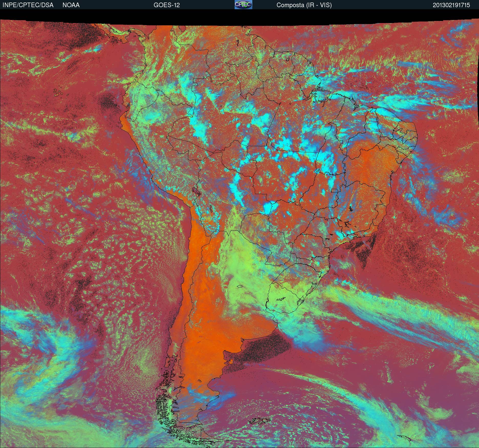479x448 pixels.
Task: Click the Composta (IR - VIS) title
Action: point(304,5)
